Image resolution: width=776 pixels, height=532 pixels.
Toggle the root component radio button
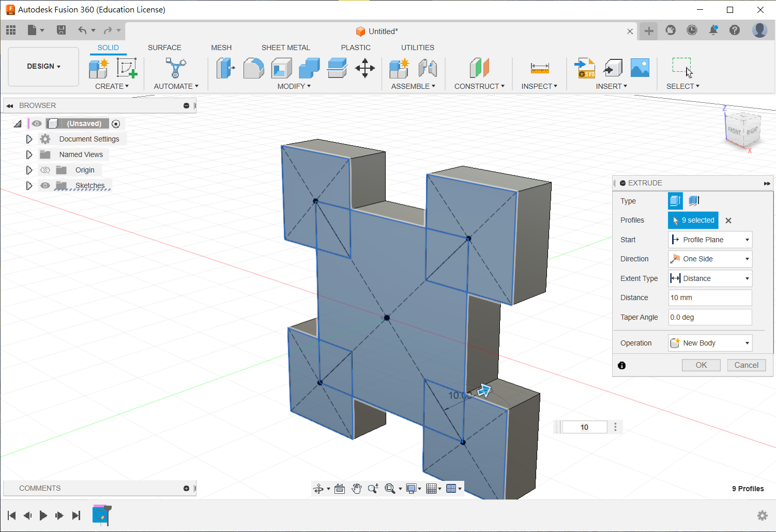(116, 124)
